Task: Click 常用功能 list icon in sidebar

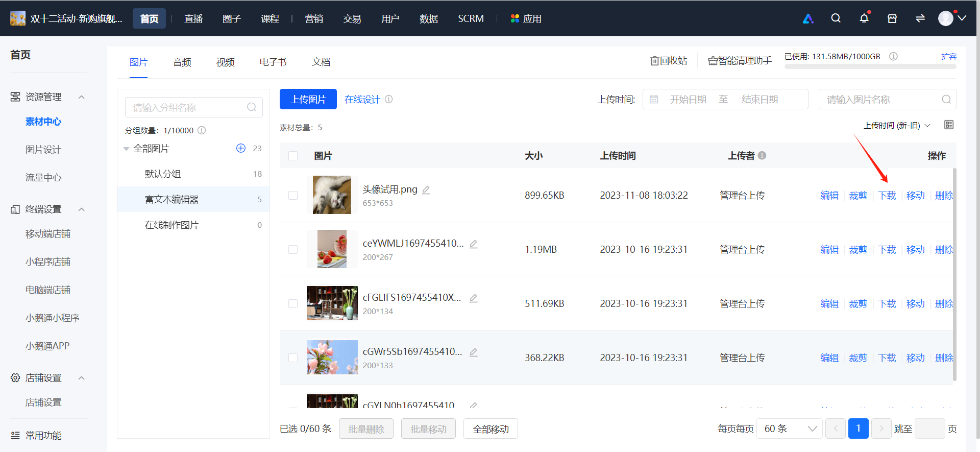Action: [x=15, y=435]
